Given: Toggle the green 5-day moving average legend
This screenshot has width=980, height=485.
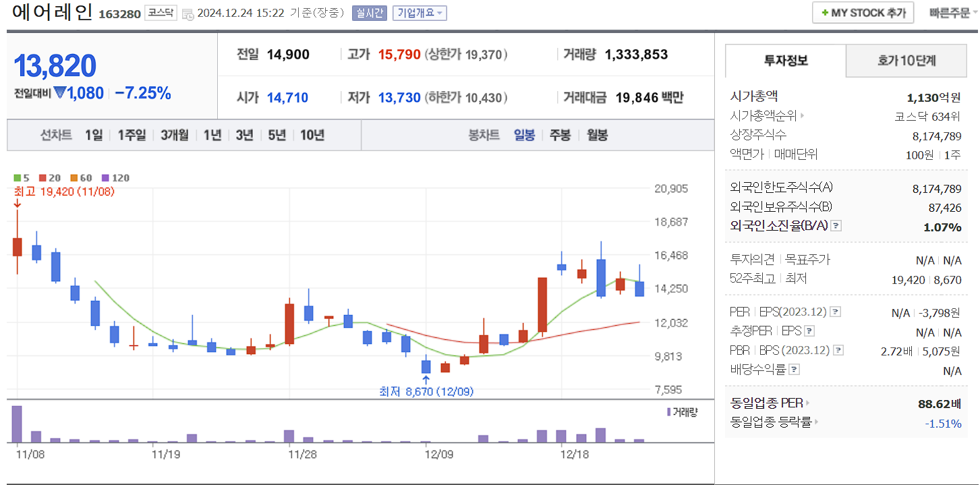Looking at the screenshot, I should click(x=17, y=178).
